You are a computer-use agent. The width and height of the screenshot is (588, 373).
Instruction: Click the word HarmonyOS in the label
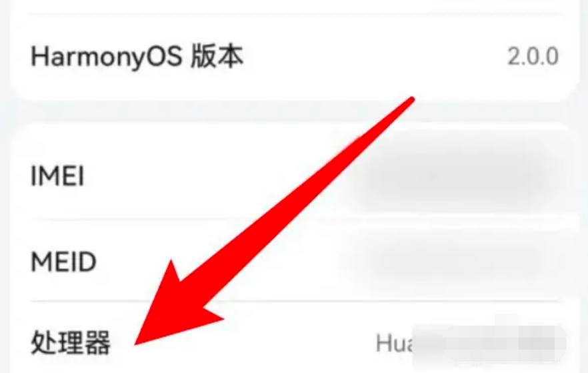(x=107, y=58)
